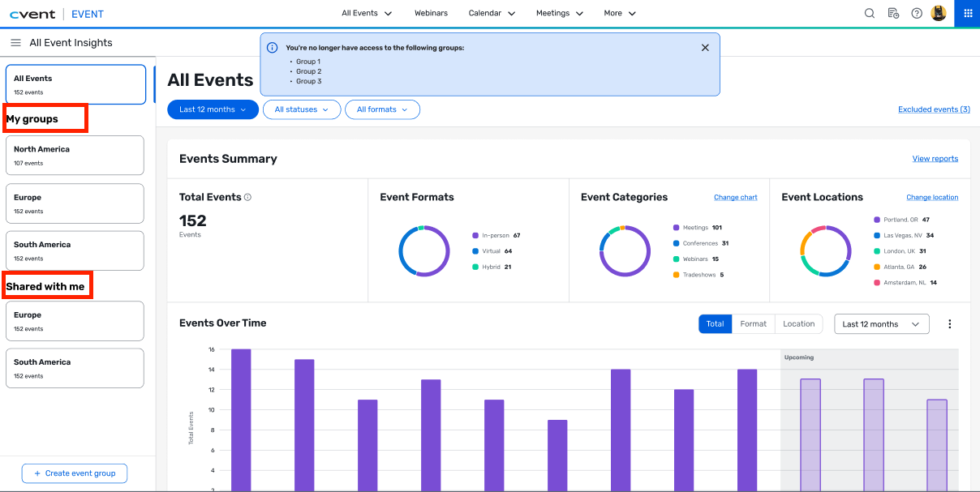
Task: Toggle the hamburger sidebar menu
Action: click(x=15, y=43)
